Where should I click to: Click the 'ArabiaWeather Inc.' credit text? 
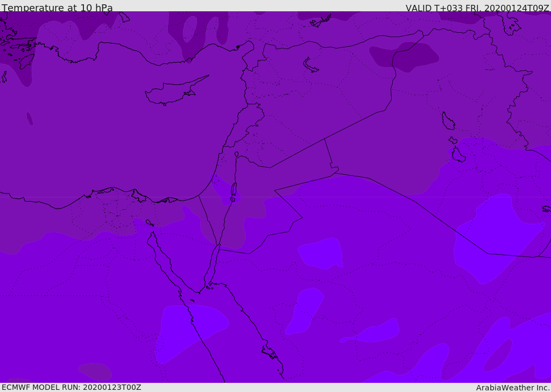tap(513, 388)
